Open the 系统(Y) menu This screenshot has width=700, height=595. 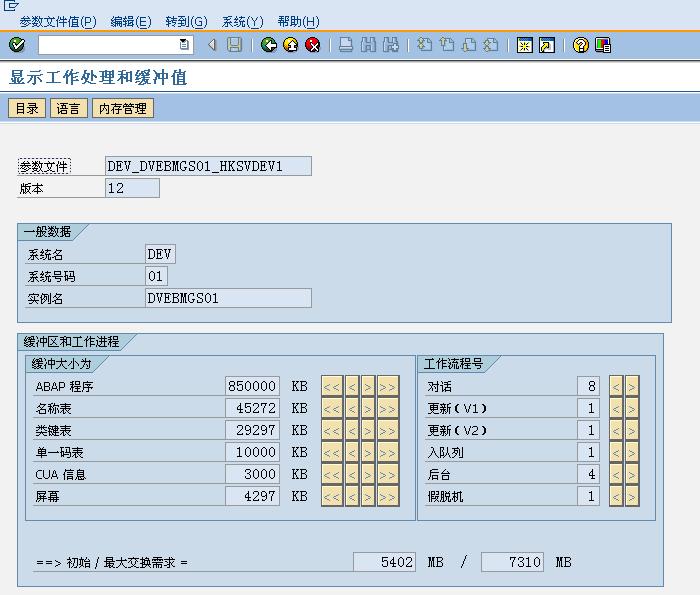click(x=242, y=21)
